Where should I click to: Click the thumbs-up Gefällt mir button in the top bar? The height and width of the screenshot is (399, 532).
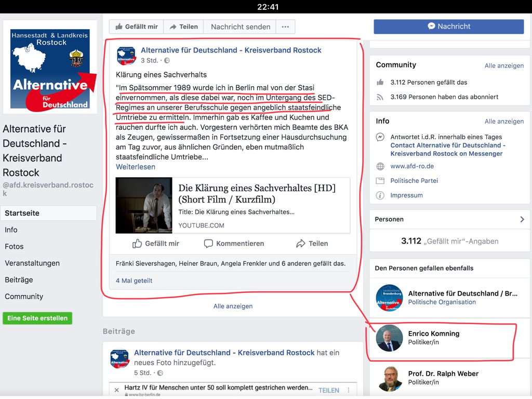click(137, 27)
